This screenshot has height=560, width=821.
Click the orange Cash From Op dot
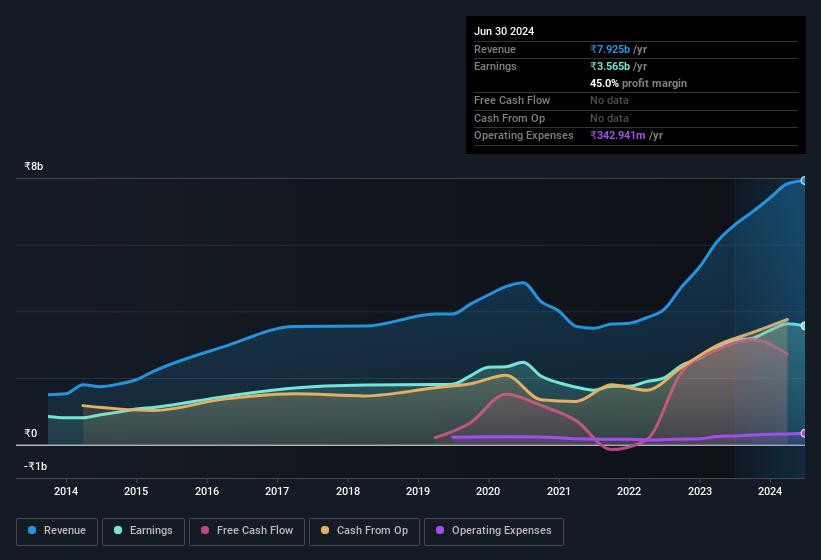pos(326,531)
